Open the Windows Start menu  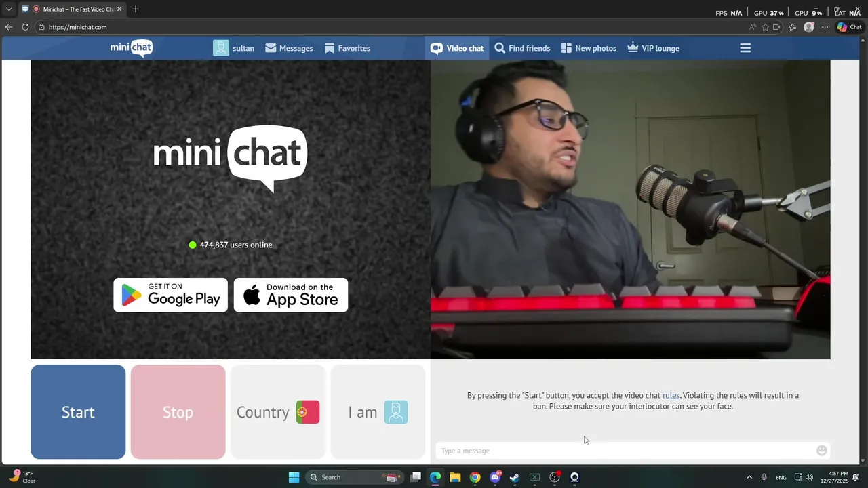tap(294, 477)
